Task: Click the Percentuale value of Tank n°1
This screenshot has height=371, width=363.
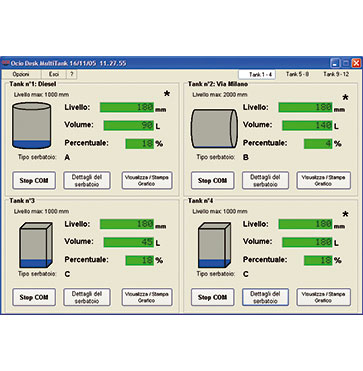Action: pos(140,144)
